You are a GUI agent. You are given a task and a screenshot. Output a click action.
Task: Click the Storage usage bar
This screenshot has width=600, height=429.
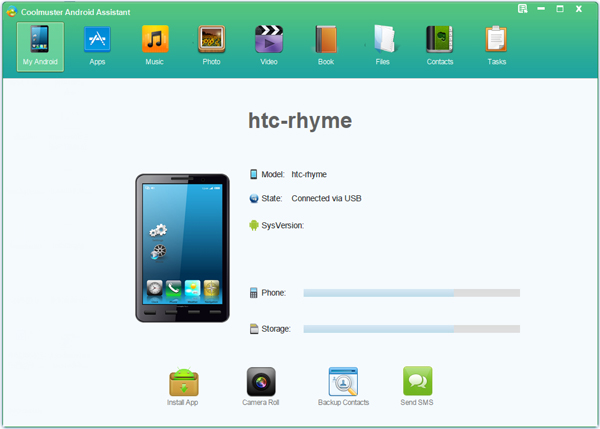pyautogui.click(x=411, y=328)
